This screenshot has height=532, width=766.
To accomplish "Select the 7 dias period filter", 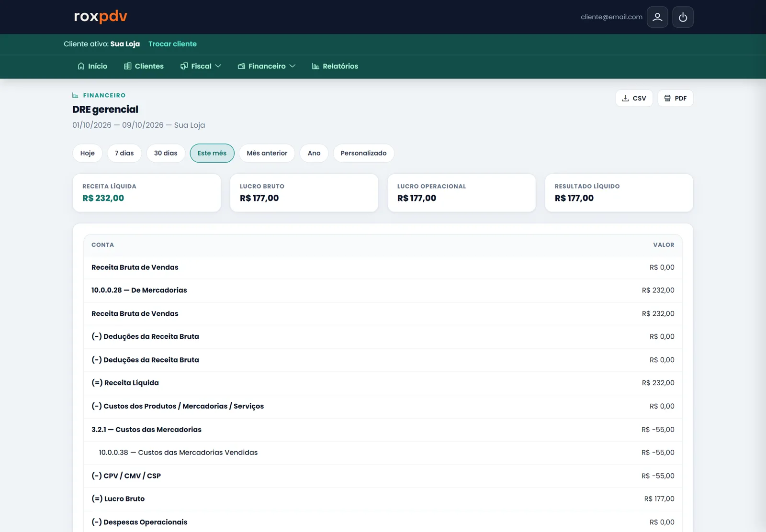I will tap(124, 153).
